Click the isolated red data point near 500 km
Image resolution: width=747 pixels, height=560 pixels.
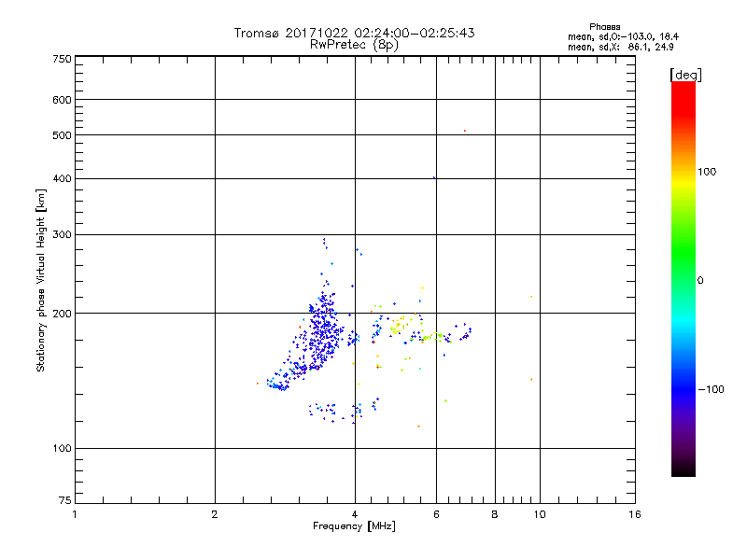tap(465, 131)
